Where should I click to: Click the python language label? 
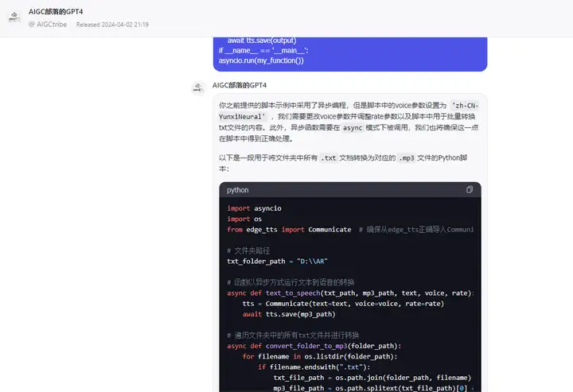(237, 190)
